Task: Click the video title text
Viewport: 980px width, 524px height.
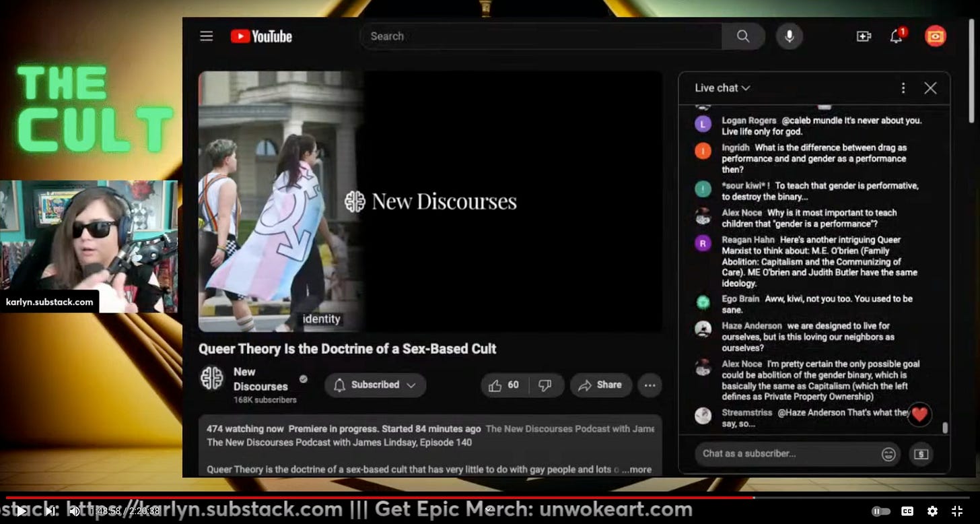Action: 347,349
